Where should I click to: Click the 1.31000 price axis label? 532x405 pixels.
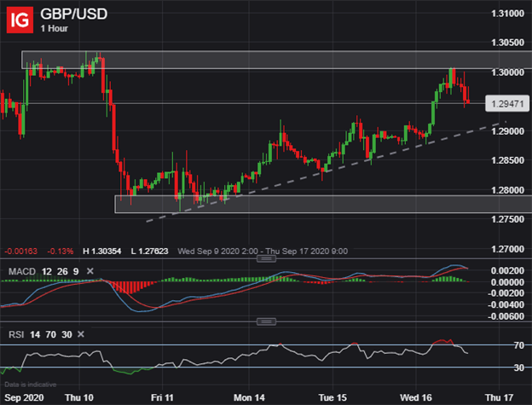(x=507, y=14)
